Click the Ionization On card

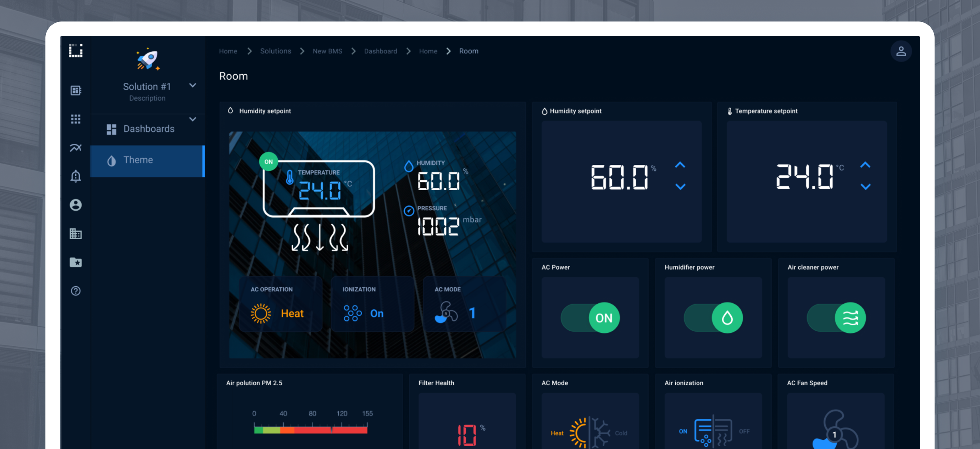tap(372, 305)
